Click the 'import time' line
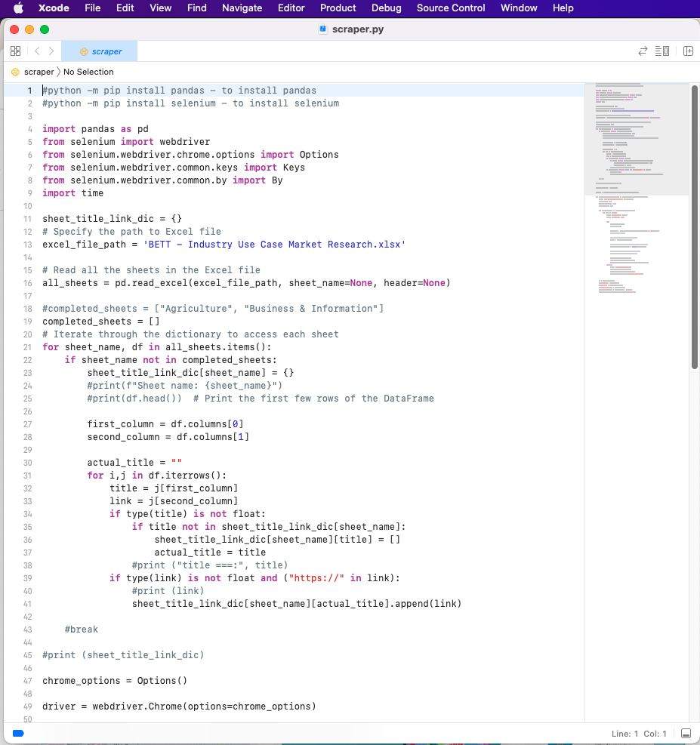This screenshot has height=745, width=700. [72, 193]
